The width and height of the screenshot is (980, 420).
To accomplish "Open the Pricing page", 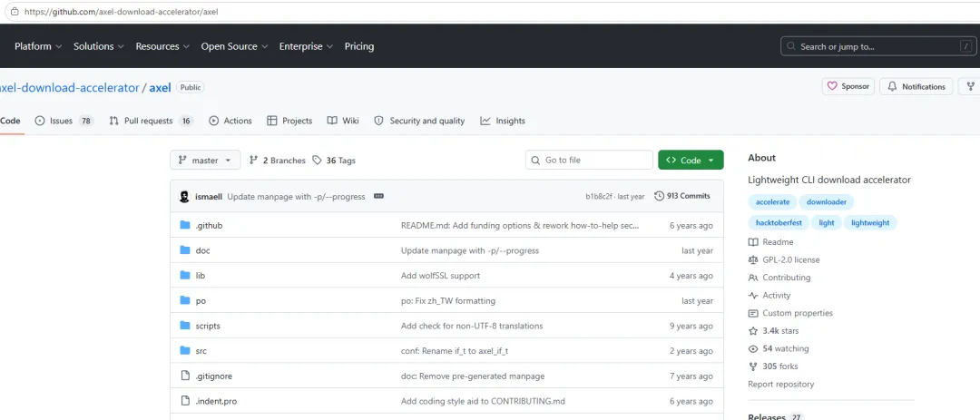I will 359,46.
